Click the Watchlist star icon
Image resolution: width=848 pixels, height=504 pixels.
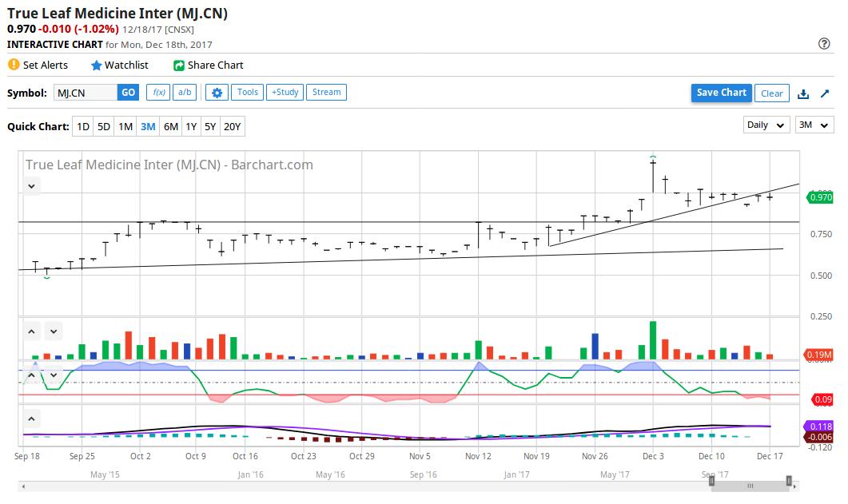click(96, 65)
